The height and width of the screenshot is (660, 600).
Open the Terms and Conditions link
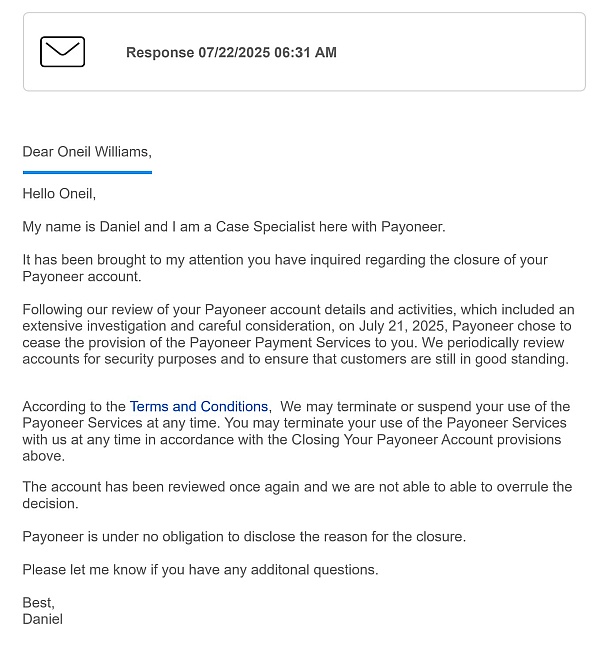click(199, 407)
